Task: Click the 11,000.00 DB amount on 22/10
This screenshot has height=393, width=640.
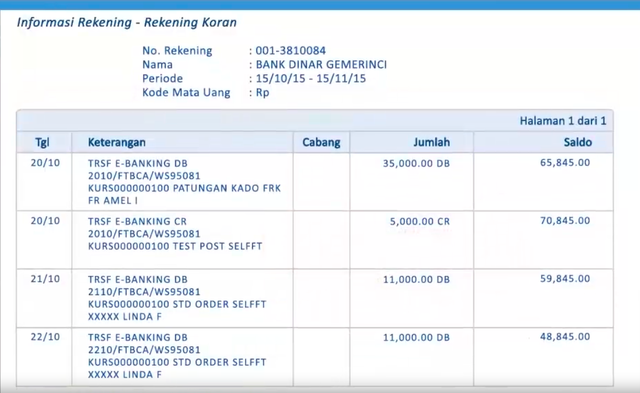Action: (x=416, y=337)
